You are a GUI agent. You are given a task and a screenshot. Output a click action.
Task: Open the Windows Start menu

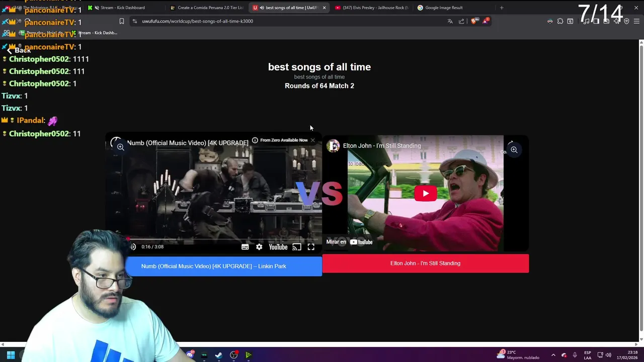11,355
